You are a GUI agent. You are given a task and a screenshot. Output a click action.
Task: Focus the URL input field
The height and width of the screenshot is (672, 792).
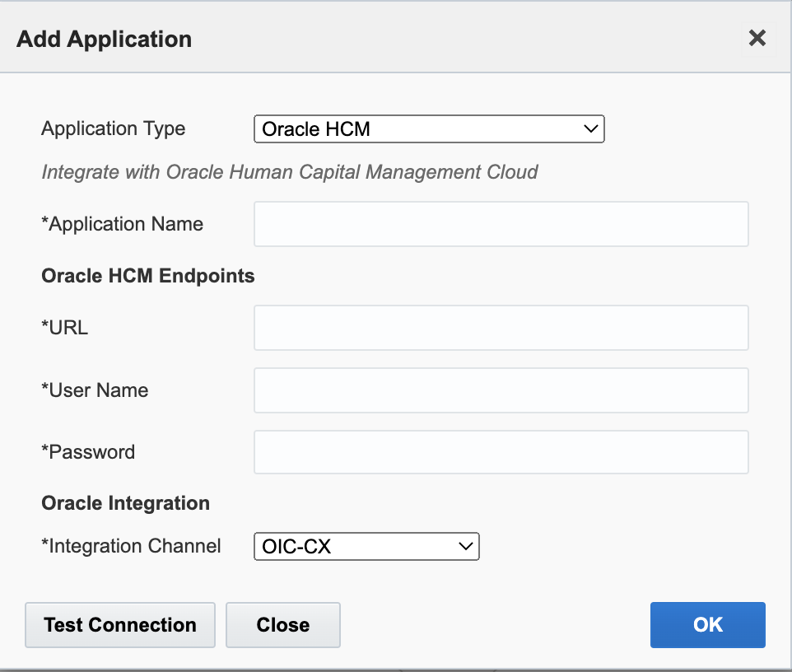(501, 328)
